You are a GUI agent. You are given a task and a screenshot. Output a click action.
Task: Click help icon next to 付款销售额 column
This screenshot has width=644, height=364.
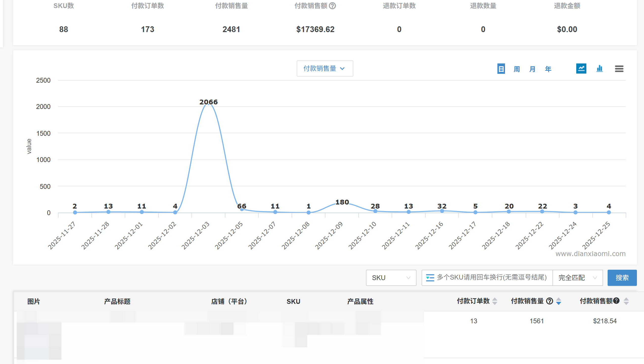tap(616, 301)
